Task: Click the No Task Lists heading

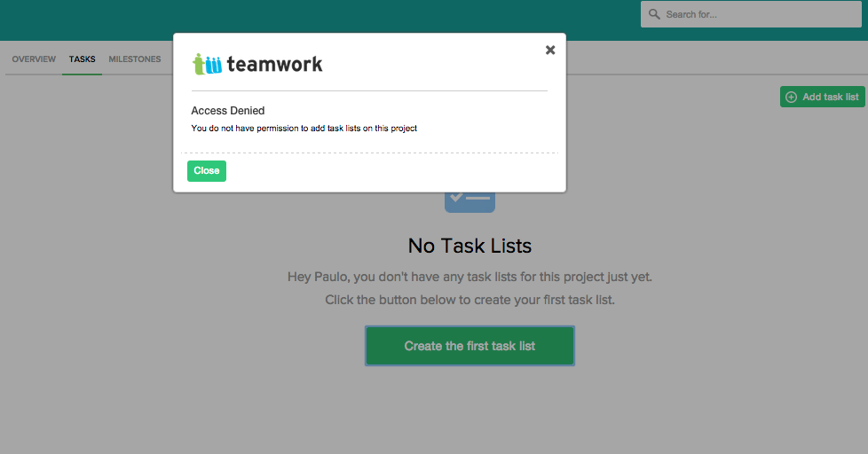Action: point(470,246)
